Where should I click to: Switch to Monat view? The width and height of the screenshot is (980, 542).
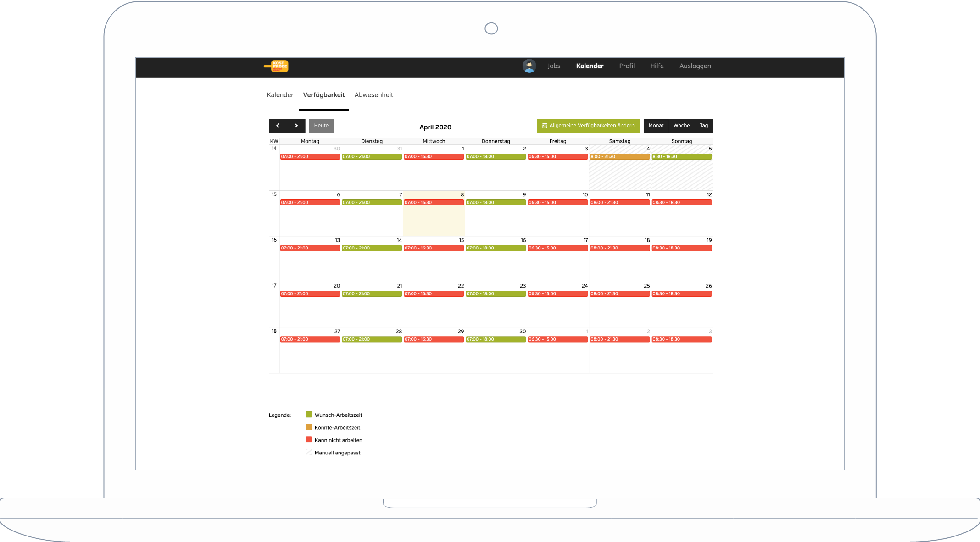656,126
